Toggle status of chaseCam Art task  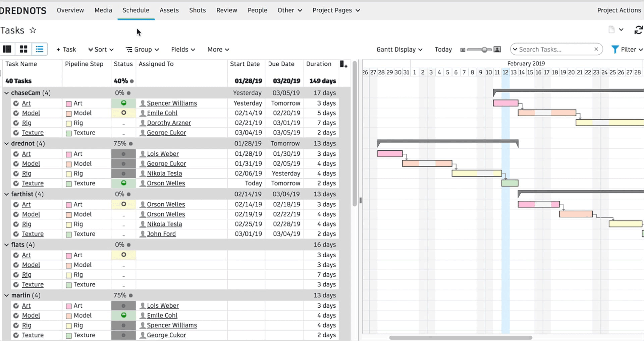[x=123, y=103]
